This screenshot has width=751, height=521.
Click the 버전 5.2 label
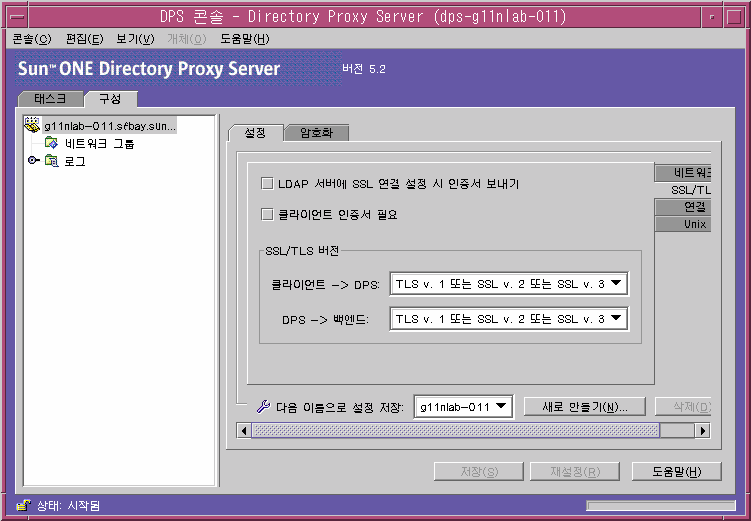pos(364,69)
